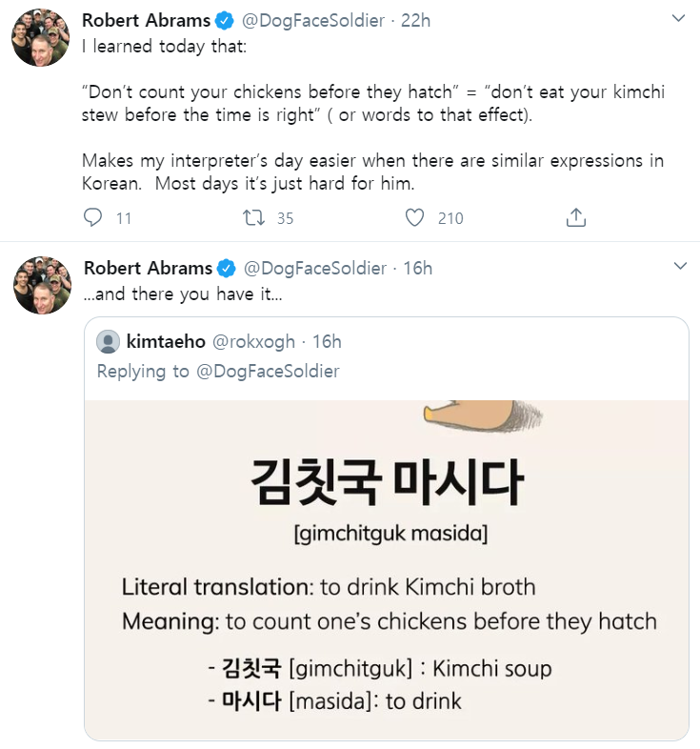Open kimtaeho's small profile avatar
Viewport: 700px width, 749px height.
[x=109, y=341]
